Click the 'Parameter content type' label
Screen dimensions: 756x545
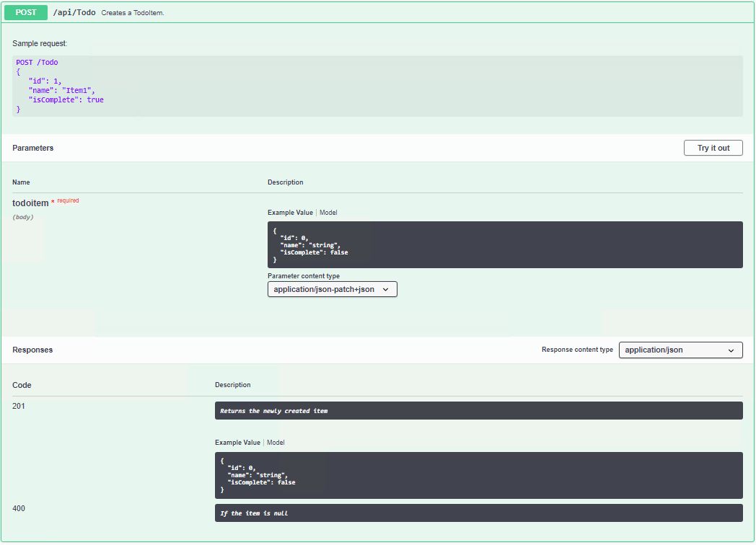pyautogui.click(x=303, y=276)
